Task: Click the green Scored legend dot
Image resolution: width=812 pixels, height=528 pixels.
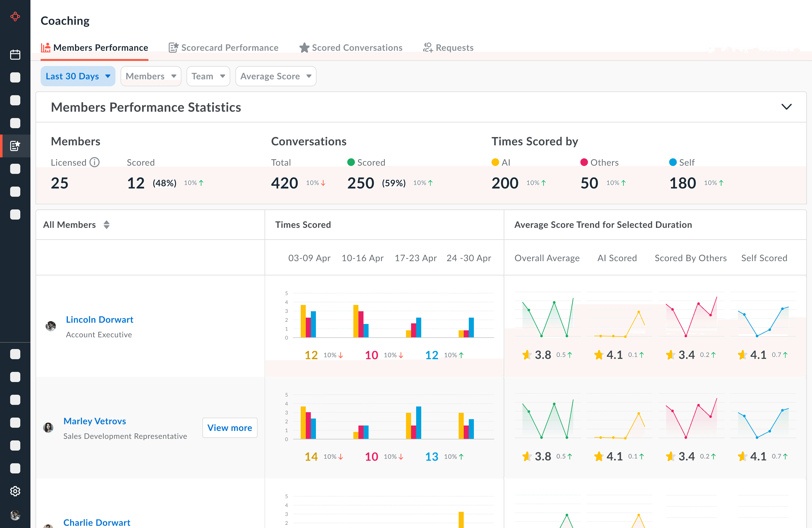Action: (351, 162)
